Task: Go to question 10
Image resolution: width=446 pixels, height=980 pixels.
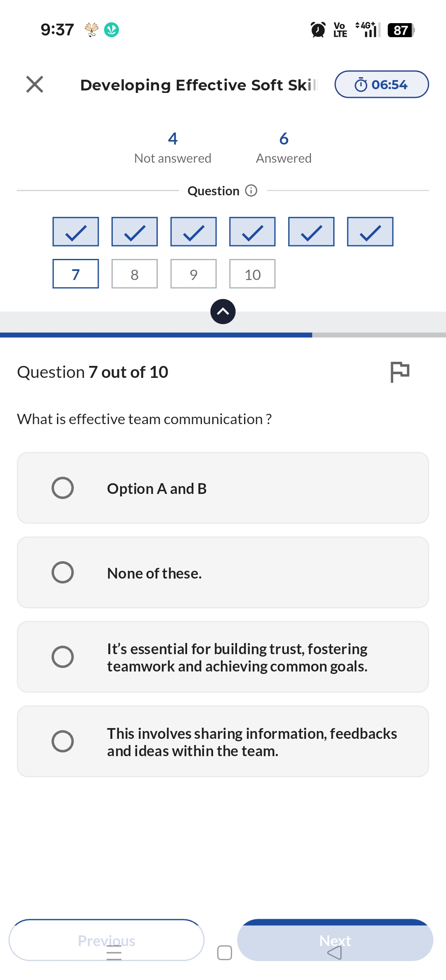Action: pos(252,274)
